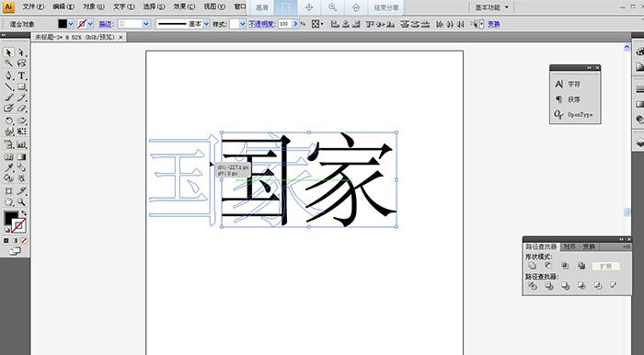Click the Minus Front shape mode icon
The image size is (644, 355).
click(x=548, y=266)
